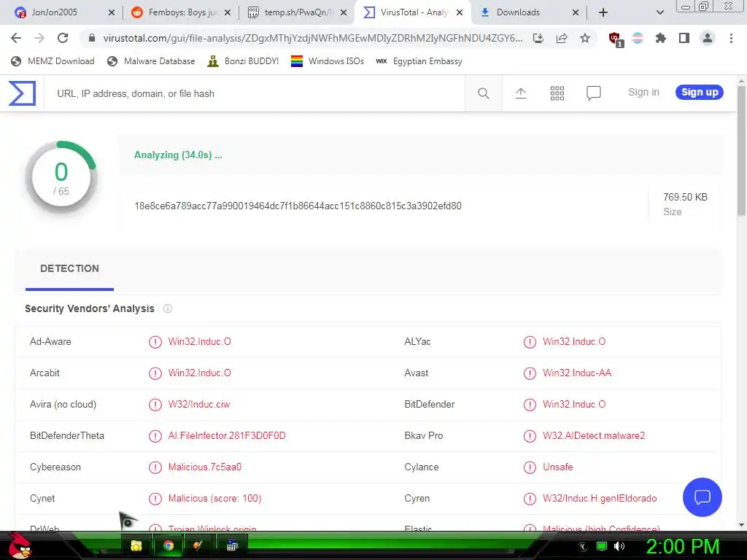The image size is (747, 560).
Task: Click the page vertical scrollbar thumb
Action: click(x=741, y=150)
